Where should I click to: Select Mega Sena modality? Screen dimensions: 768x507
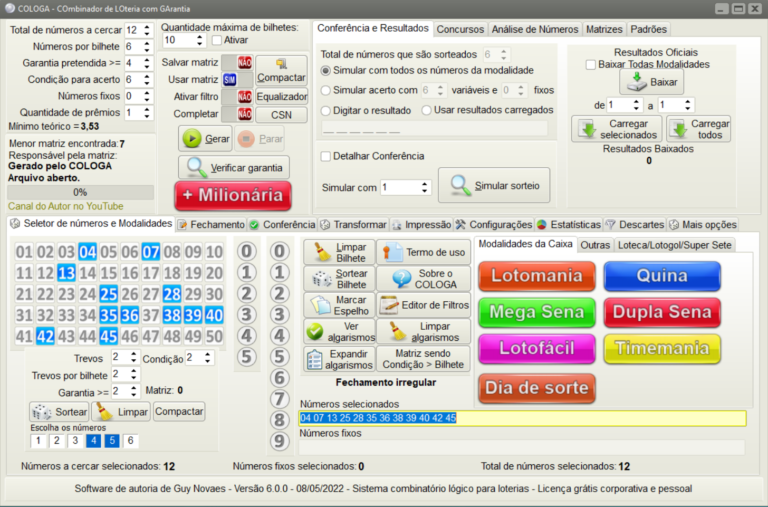[537, 312]
